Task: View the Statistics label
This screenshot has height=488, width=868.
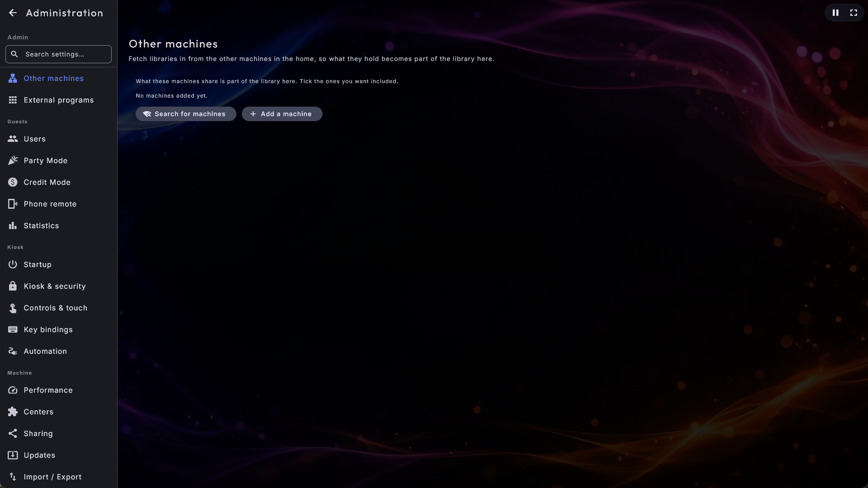Action: (41, 226)
